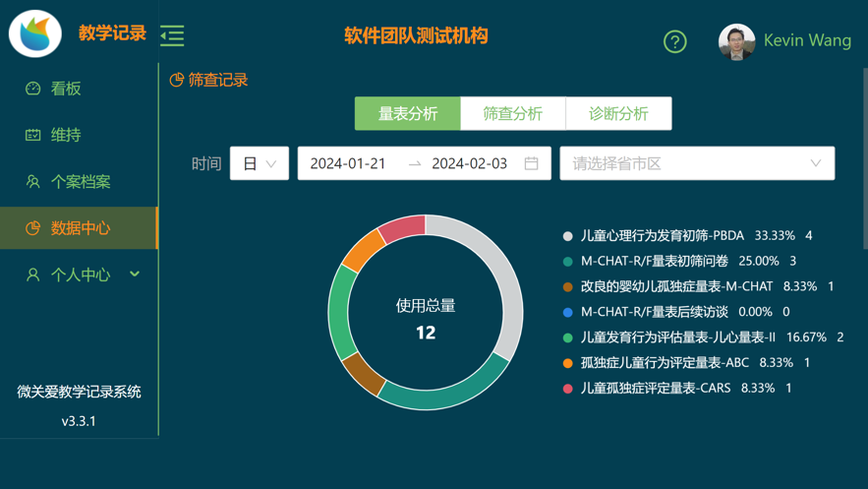Click the 看板 dashboard gauge icon
Screen dimensions: 868x489
point(32,88)
